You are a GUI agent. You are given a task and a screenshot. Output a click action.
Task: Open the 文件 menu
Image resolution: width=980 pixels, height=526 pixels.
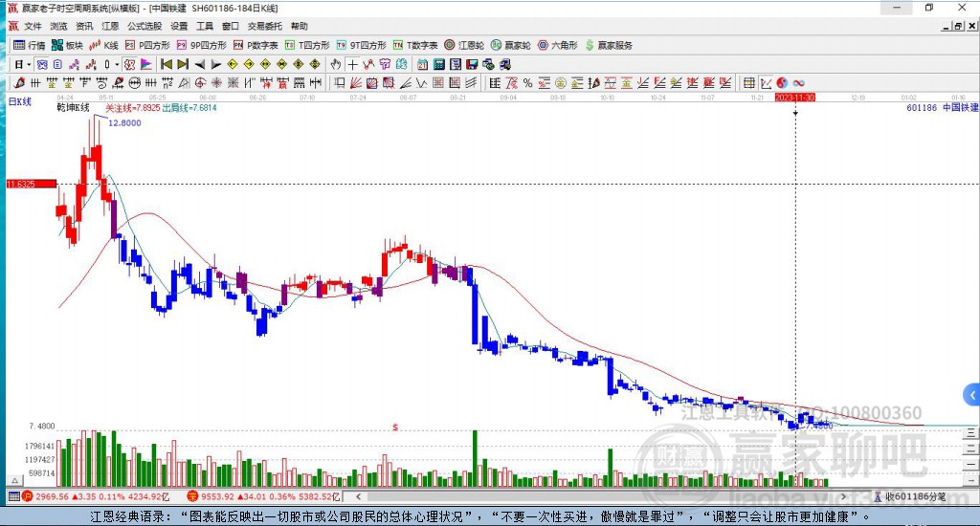(33, 26)
